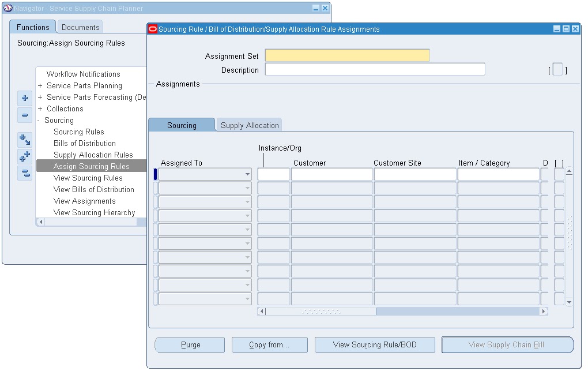This screenshot has height=371, width=588.
Task: Click the grid horizontal scrollbar thumb
Action: (x=321, y=312)
